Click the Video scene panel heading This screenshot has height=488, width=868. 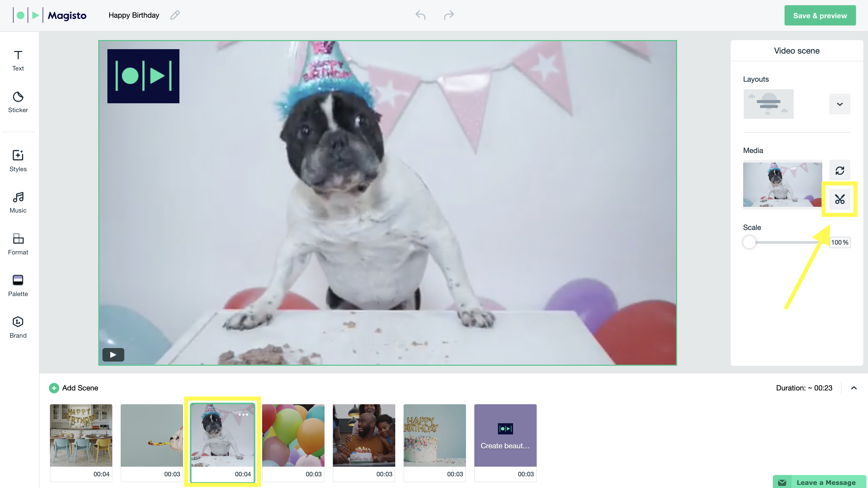[796, 50]
